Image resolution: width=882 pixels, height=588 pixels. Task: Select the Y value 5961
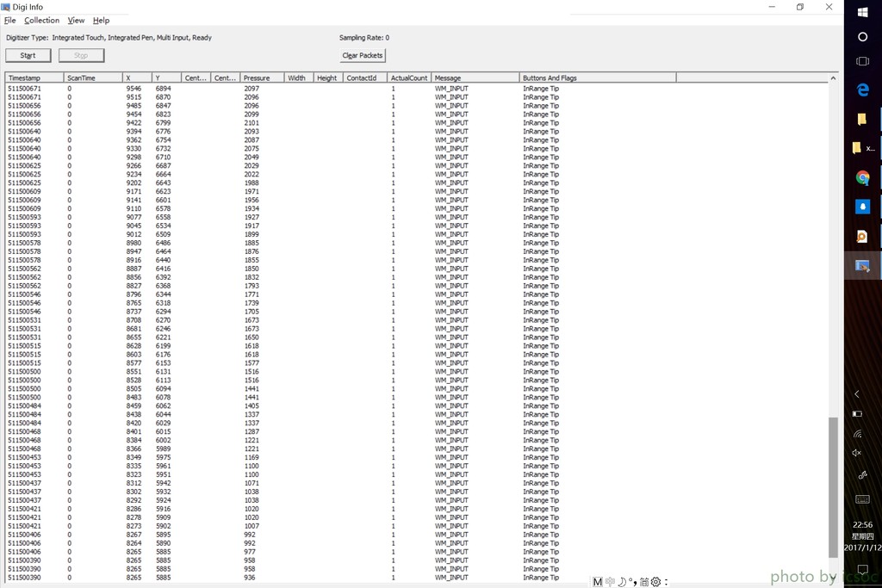[163, 466]
